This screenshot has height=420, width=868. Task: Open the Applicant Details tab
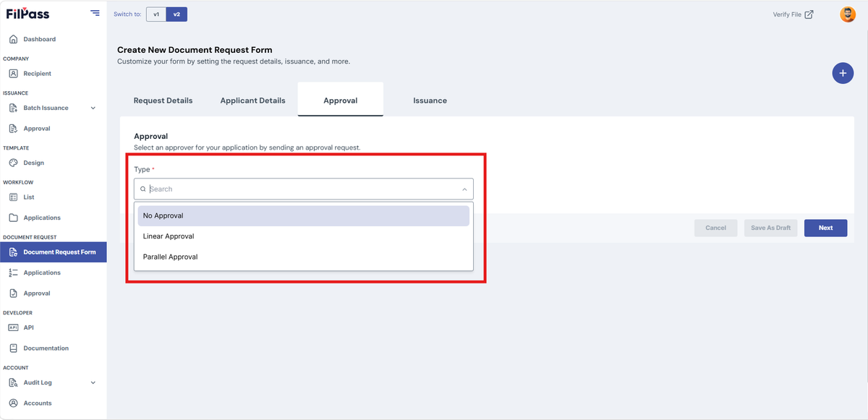click(252, 100)
